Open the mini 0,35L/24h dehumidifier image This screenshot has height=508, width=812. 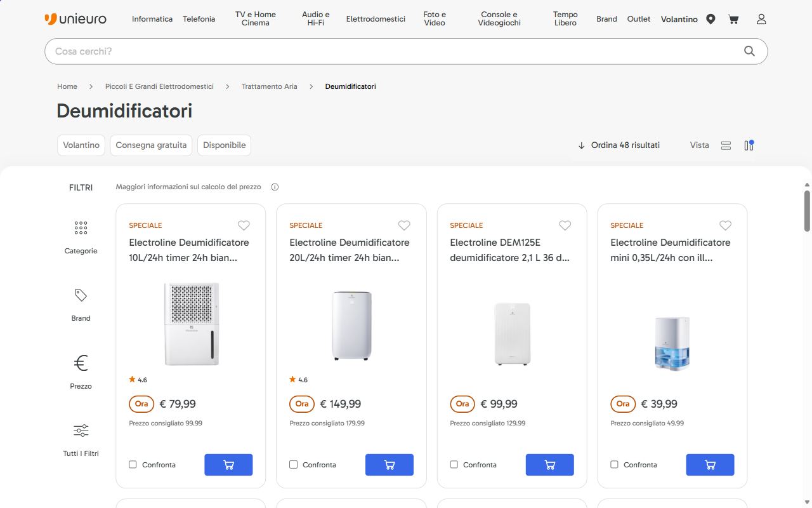[672, 343]
